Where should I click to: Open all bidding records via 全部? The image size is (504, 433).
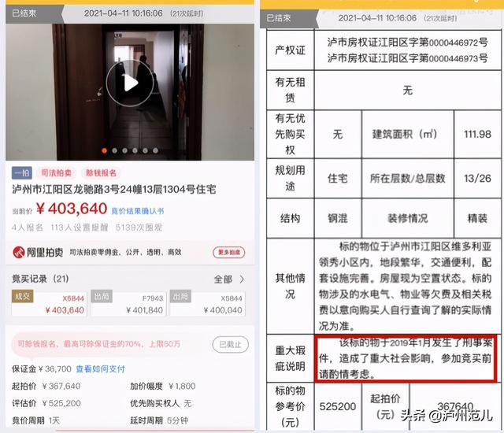[x=229, y=279]
